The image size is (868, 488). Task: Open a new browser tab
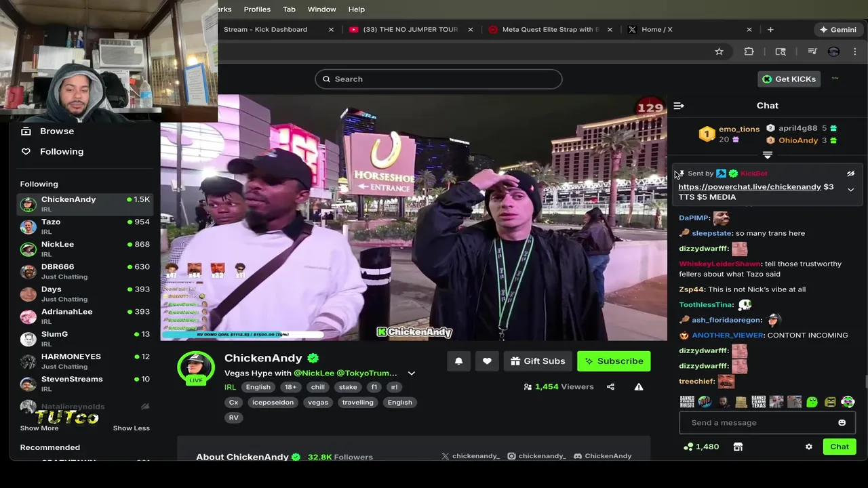tap(770, 30)
